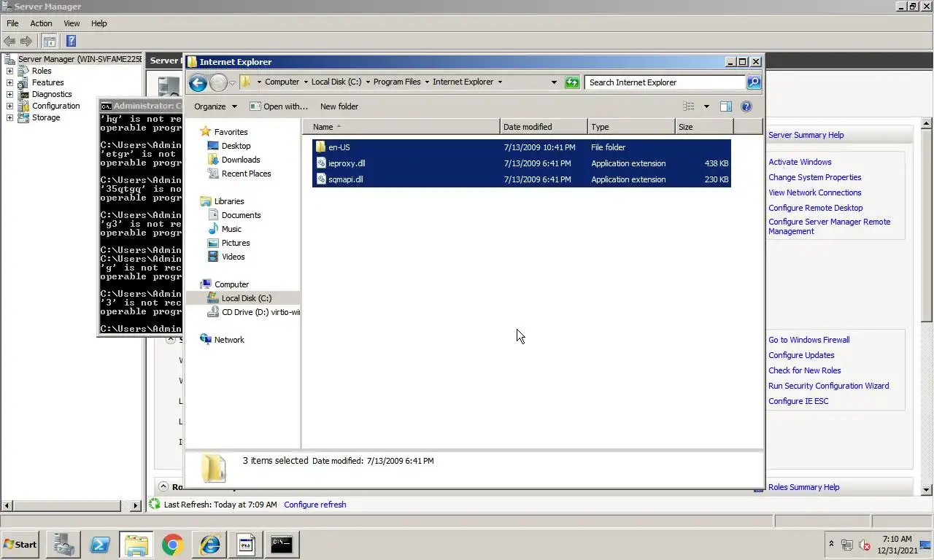The width and height of the screenshot is (934, 560).
Task: Expand the Diagnostics tree node
Action: point(9,94)
